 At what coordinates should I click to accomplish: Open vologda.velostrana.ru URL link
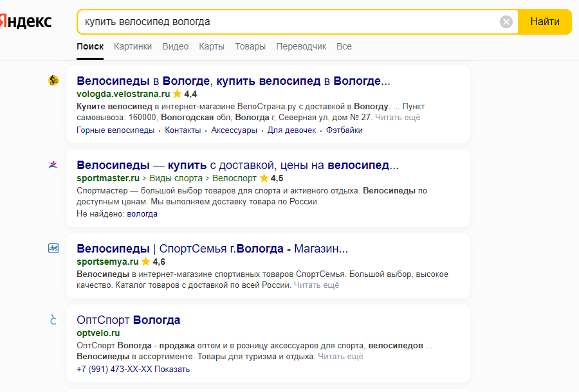pos(124,94)
